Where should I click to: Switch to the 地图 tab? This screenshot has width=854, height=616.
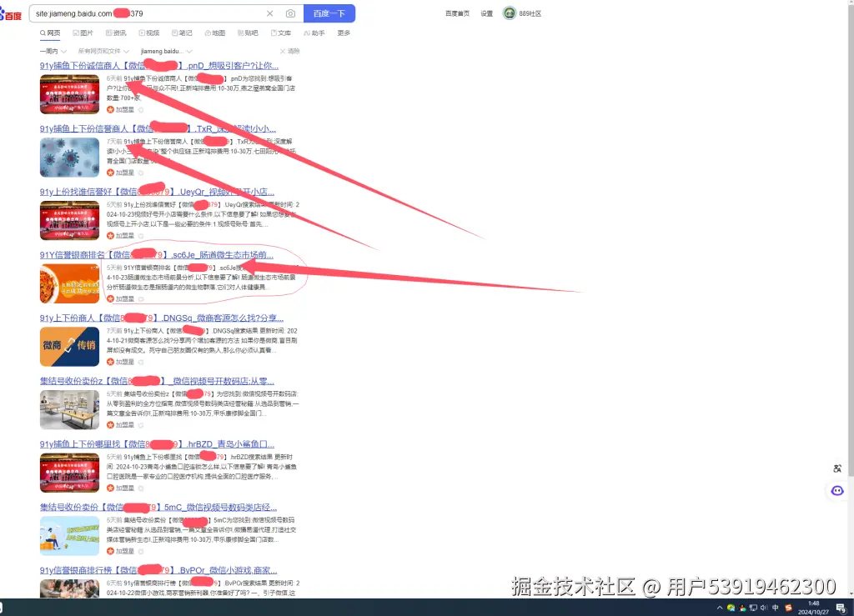pyautogui.click(x=215, y=33)
